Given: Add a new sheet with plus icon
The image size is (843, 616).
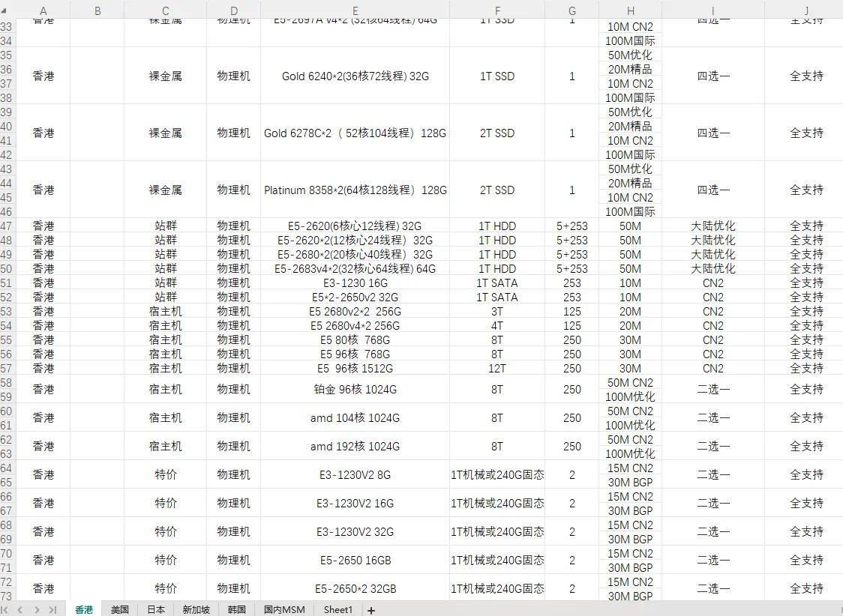Looking at the screenshot, I should 371,610.
